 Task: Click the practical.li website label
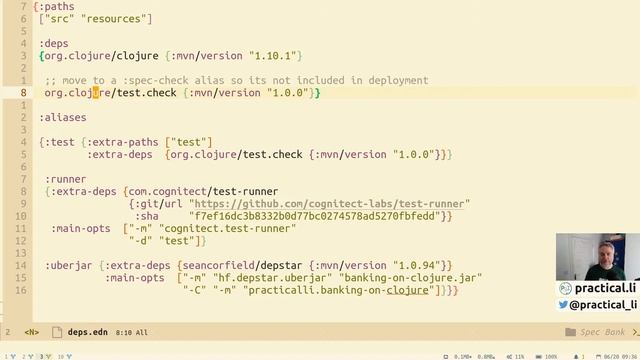605,288
